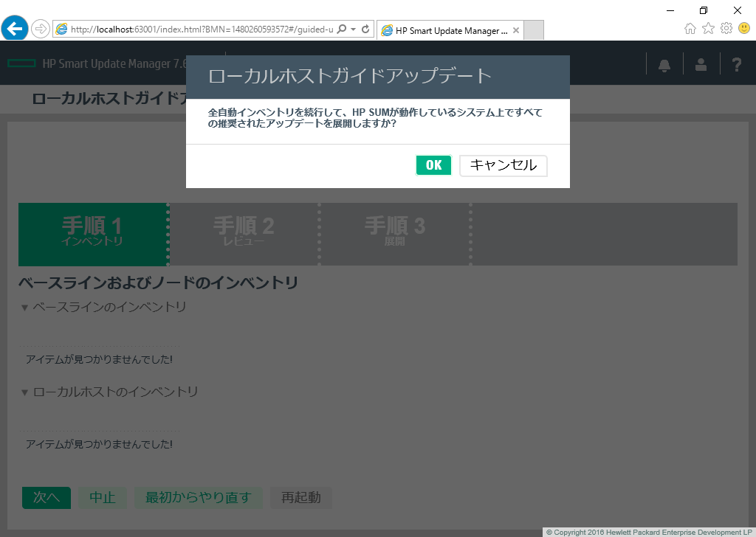
Task: Click the browser forward arrow
Action: click(41, 29)
